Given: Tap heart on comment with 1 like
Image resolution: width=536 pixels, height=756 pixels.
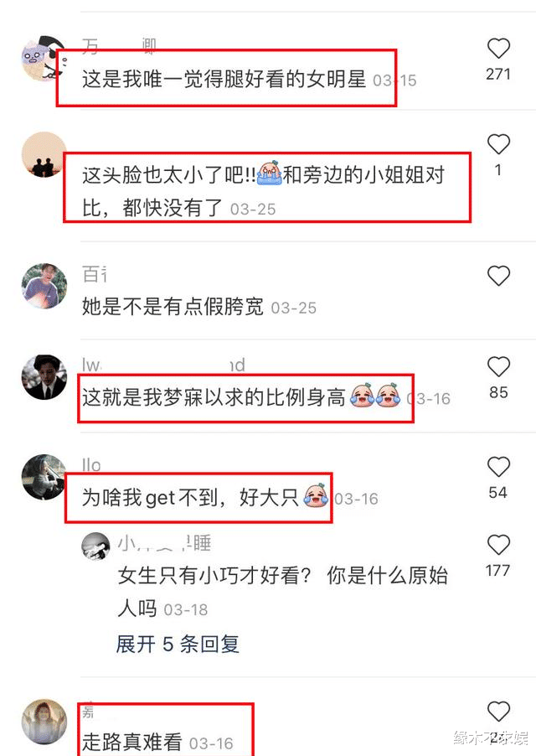Looking at the screenshot, I should coord(498,144).
